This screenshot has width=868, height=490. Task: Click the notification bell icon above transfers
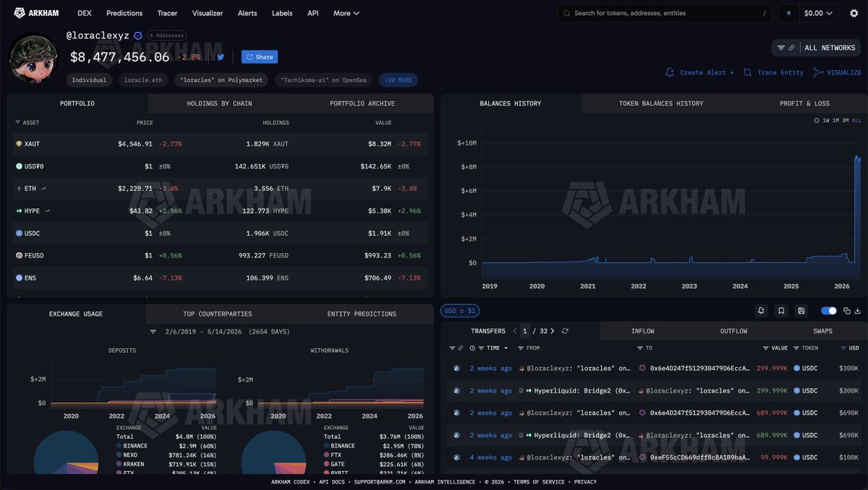click(x=761, y=311)
